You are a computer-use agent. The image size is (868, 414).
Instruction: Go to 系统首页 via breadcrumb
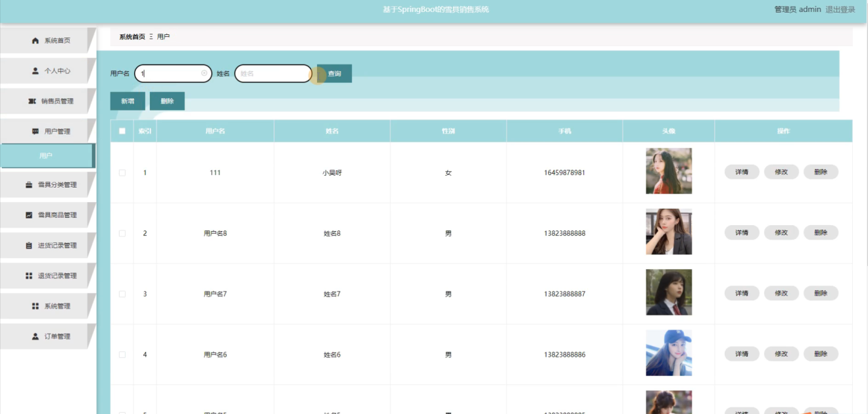(x=132, y=37)
